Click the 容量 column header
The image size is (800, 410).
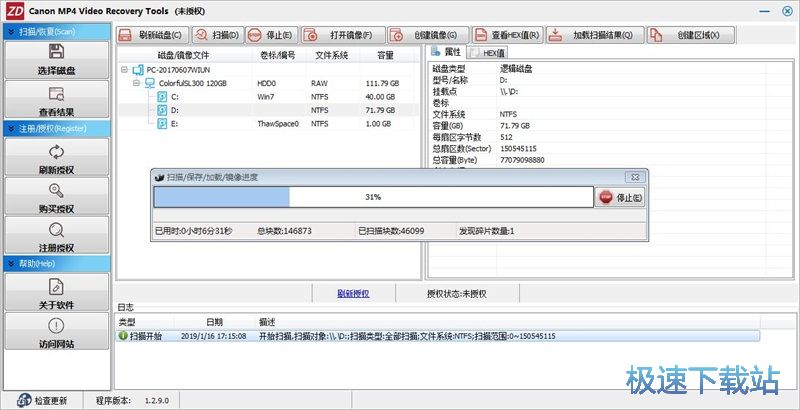click(x=385, y=55)
